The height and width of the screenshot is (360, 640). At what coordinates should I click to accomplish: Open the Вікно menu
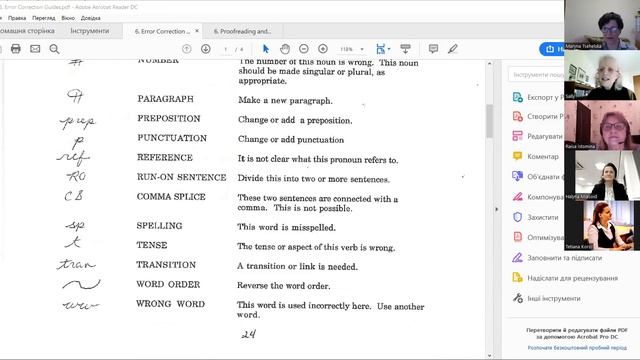pyautogui.click(x=68, y=18)
